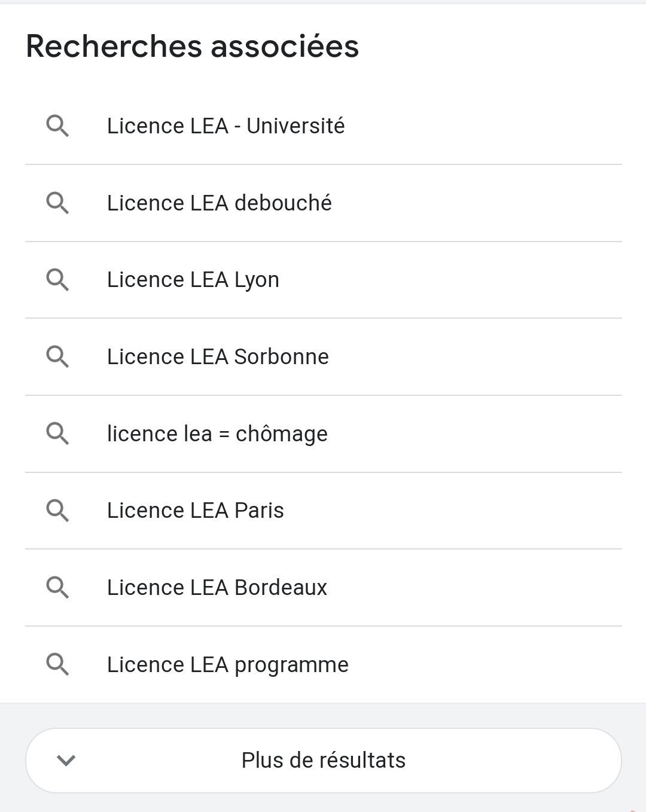The width and height of the screenshot is (646, 812).
Task: Click the Plus de résultats button
Action: pyautogui.click(x=323, y=761)
